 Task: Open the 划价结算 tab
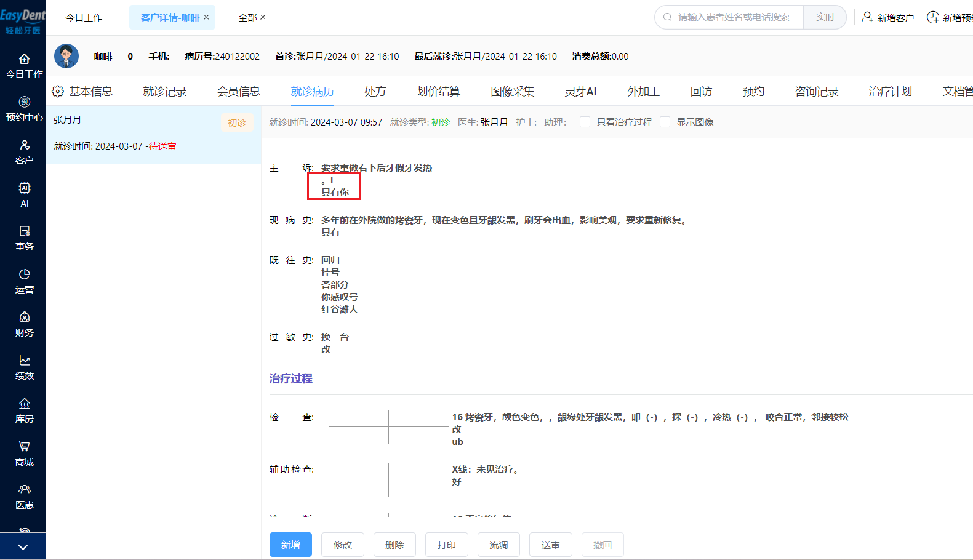coord(438,92)
